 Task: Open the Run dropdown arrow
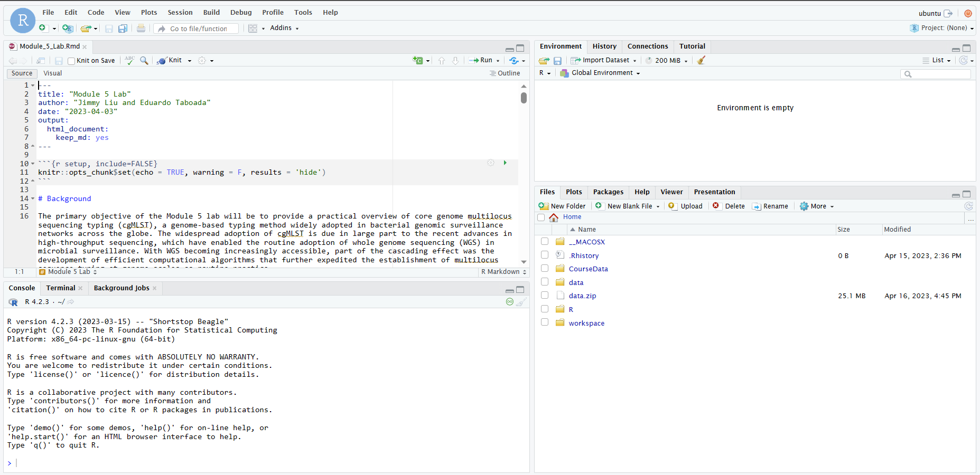498,61
